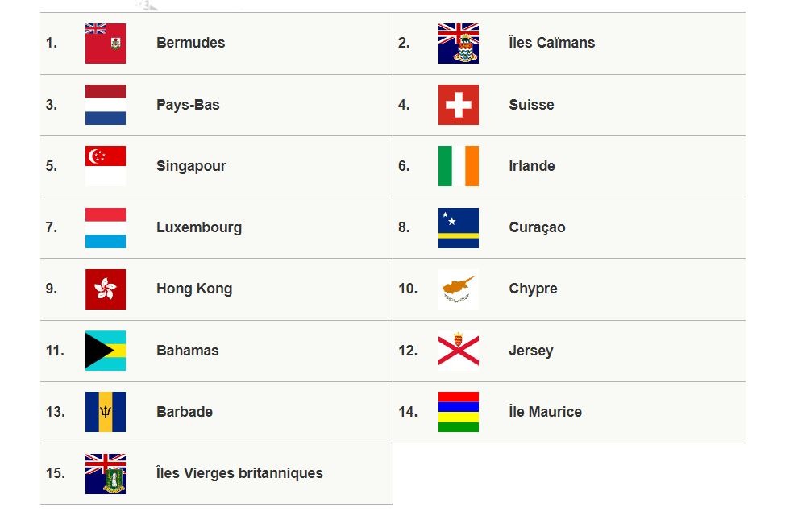802x532 pixels.
Task: Click the Îles Caïmans text label
Action: pos(552,43)
